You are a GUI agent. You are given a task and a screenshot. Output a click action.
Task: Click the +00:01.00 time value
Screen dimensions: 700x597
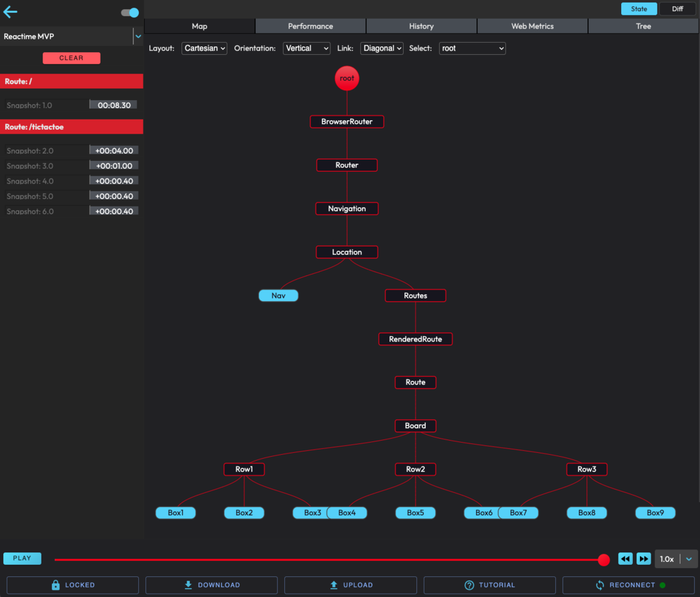[x=114, y=166]
